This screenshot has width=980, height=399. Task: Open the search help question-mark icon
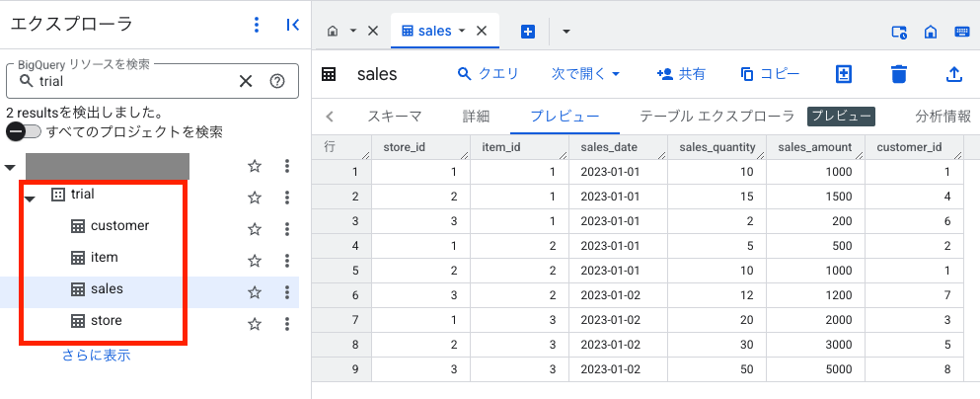(277, 81)
